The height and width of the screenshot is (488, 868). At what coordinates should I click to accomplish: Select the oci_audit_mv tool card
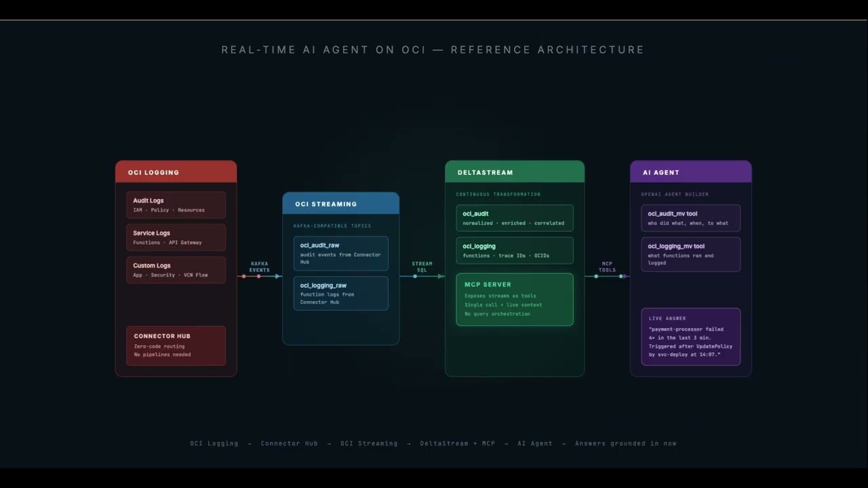click(690, 218)
